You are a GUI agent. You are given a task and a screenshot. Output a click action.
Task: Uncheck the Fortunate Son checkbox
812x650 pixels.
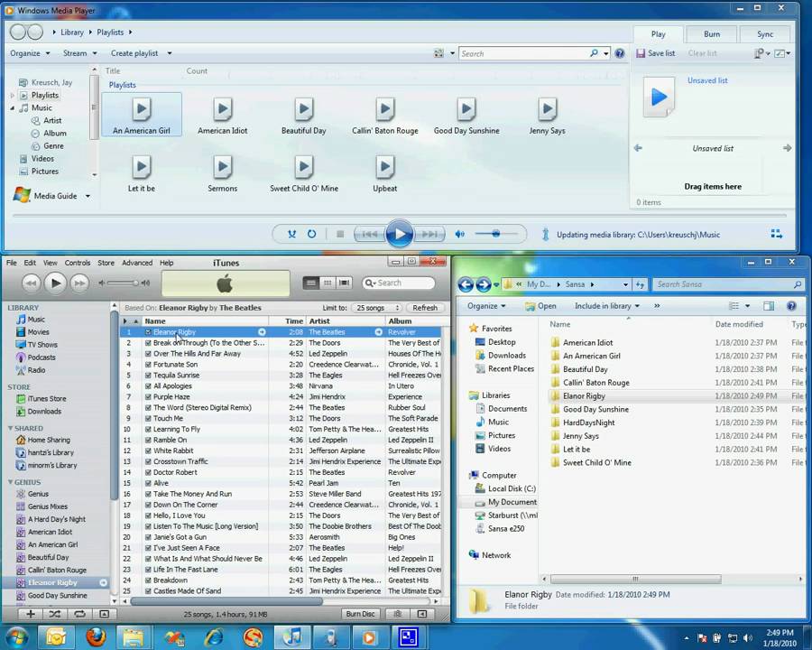click(148, 365)
